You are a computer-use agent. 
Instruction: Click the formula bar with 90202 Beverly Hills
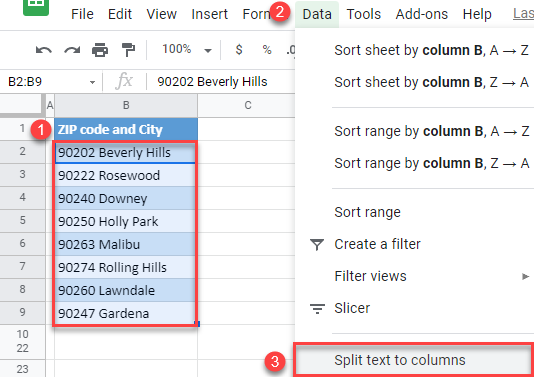[x=220, y=82]
